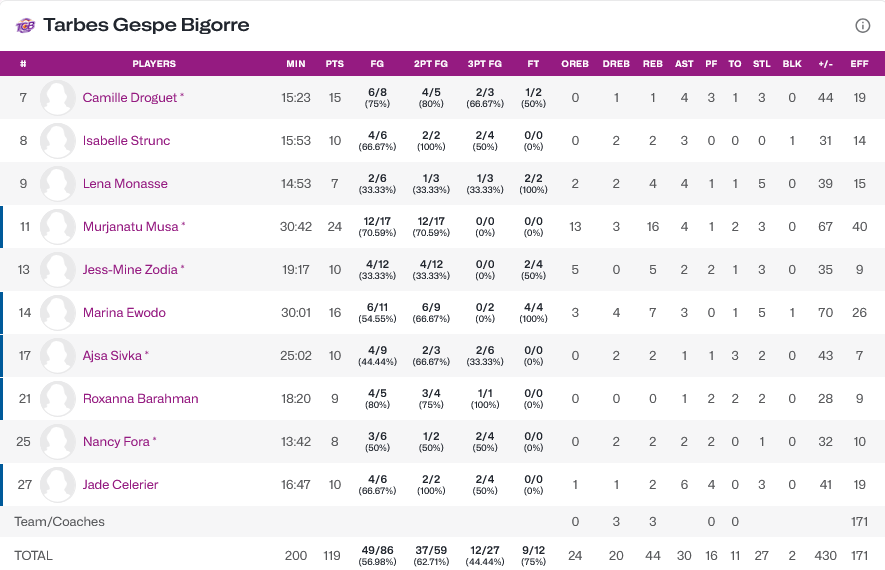Sort players by EFF column

[x=859, y=64]
